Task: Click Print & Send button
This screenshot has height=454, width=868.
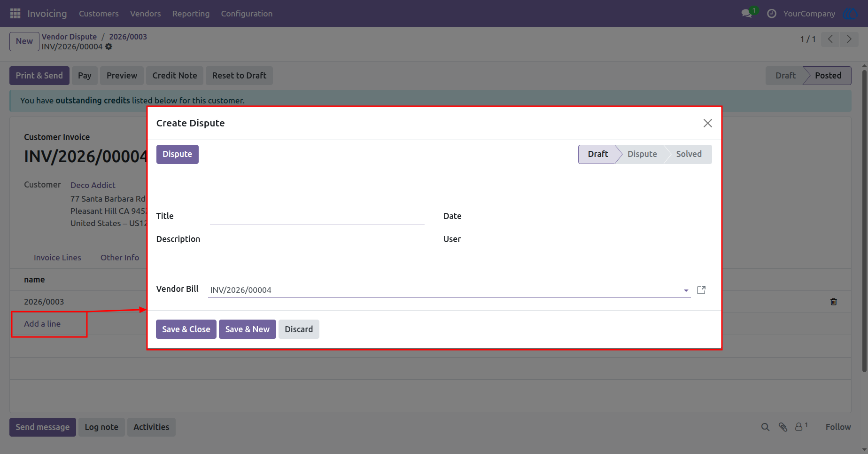Action: pyautogui.click(x=39, y=76)
